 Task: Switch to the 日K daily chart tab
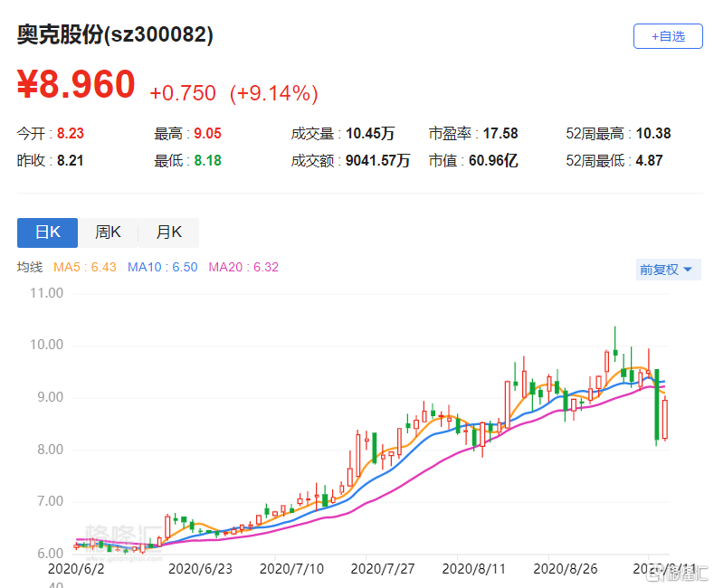click(x=47, y=232)
